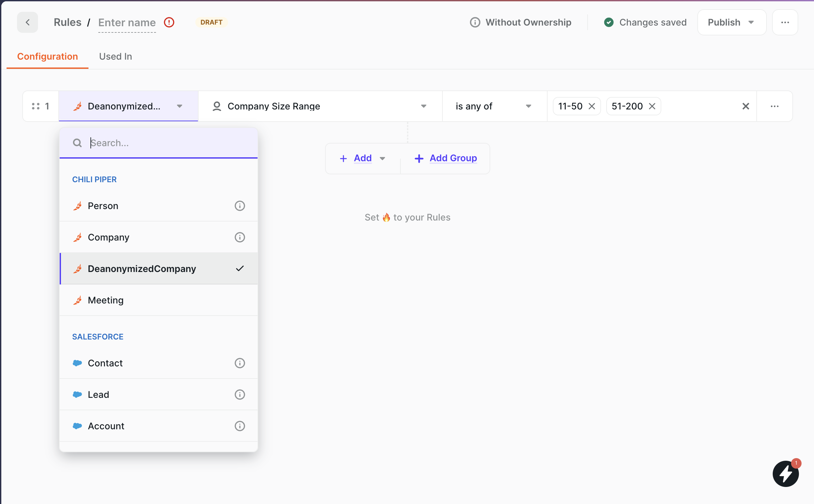Open info icon next to Company option

click(240, 237)
